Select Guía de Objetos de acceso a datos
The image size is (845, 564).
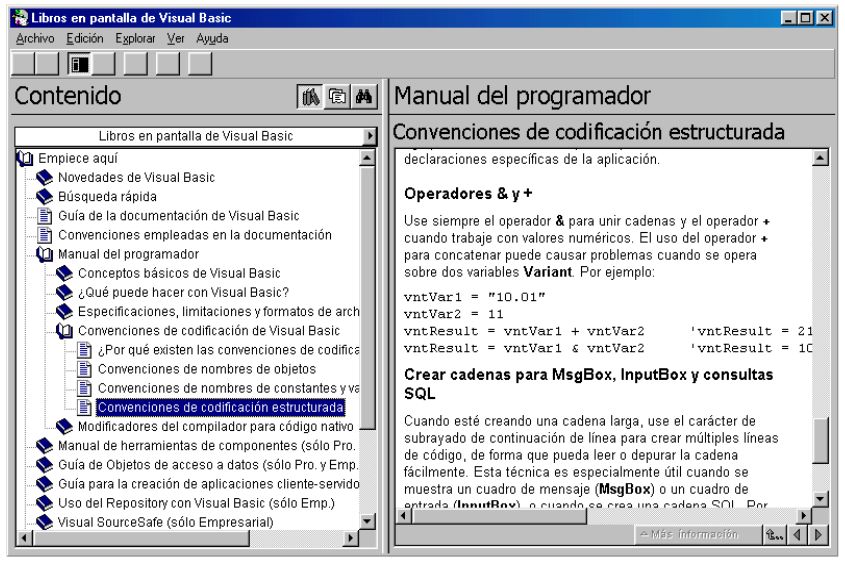207,465
